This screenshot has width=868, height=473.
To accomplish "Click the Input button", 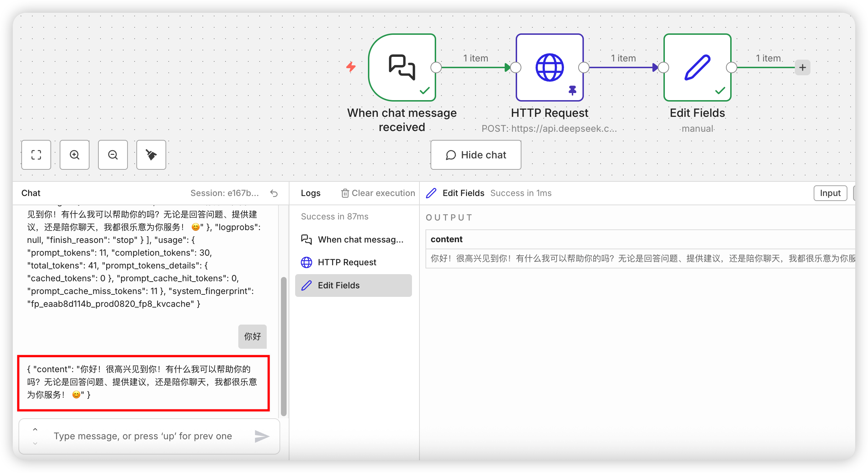I will [x=830, y=193].
